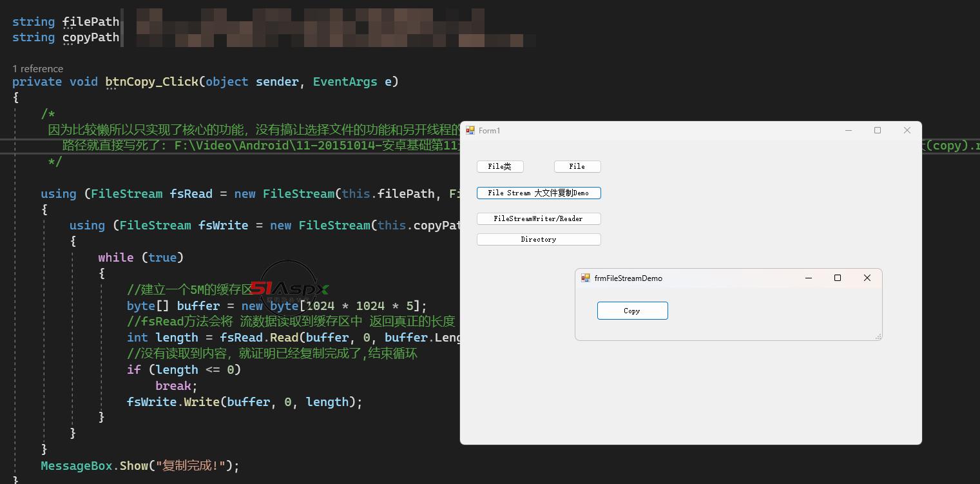Minimize the Form1 window
Screen dimensions: 980x484
(849, 130)
